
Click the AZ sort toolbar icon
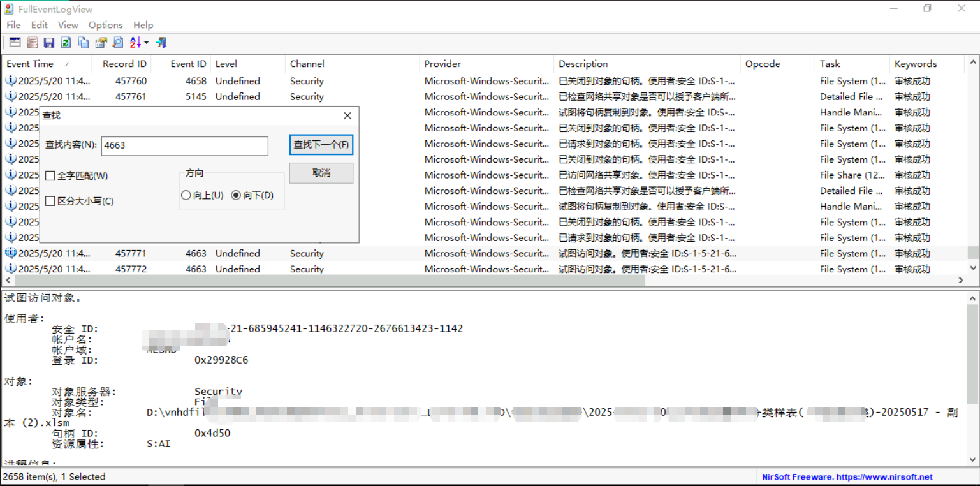pyautogui.click(x=136, y=42)
